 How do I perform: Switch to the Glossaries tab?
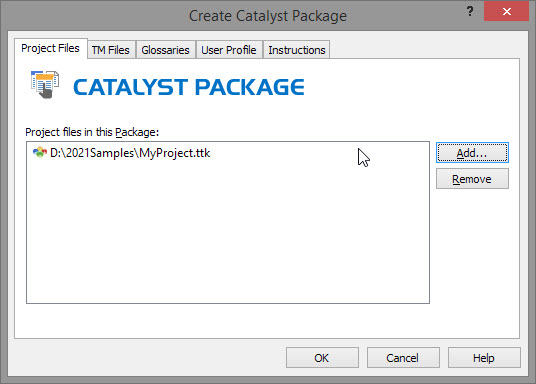(165, 50)
